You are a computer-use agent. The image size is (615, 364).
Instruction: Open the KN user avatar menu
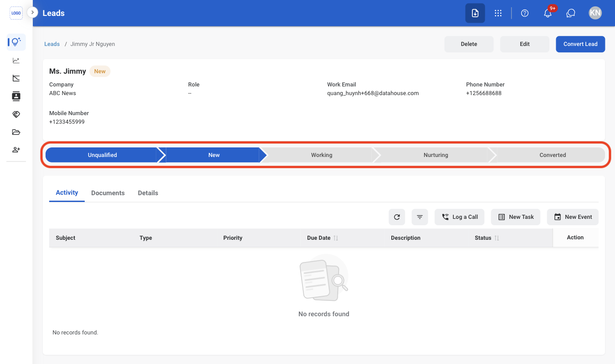(595, 13)
